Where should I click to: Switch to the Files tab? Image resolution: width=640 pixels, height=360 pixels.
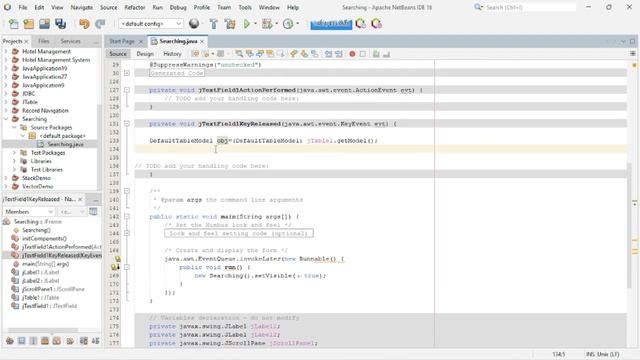pos(44,41)
